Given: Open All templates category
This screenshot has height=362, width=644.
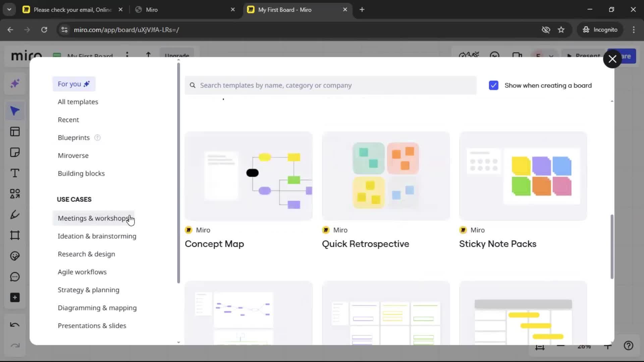Looking at the screenshot, I should [x=78, y=102].
